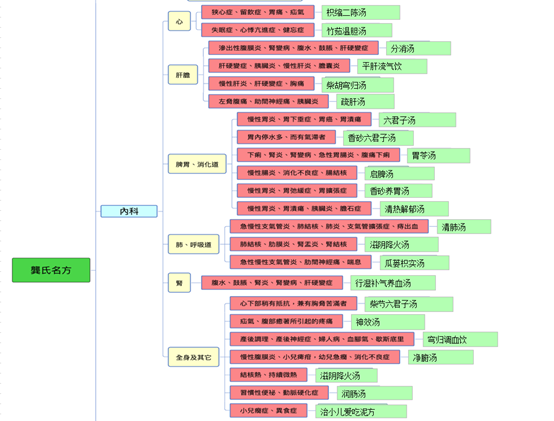Select the red symptom node beside 润肠汤
This screenshot has height=421, width=554.
point(279,392)
